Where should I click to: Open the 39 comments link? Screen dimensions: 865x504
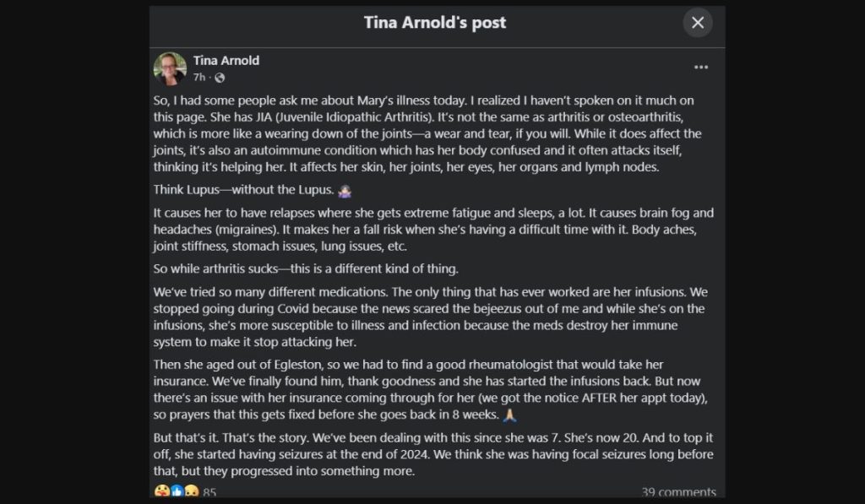click(x=678, y=492)
